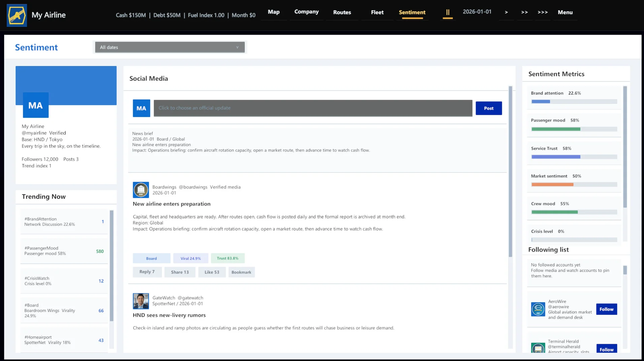Image resolution: width=644 pixels, height=361 pixels.
Task: Click the Market sentiment progress bar
Action: [x=574, y=185]
